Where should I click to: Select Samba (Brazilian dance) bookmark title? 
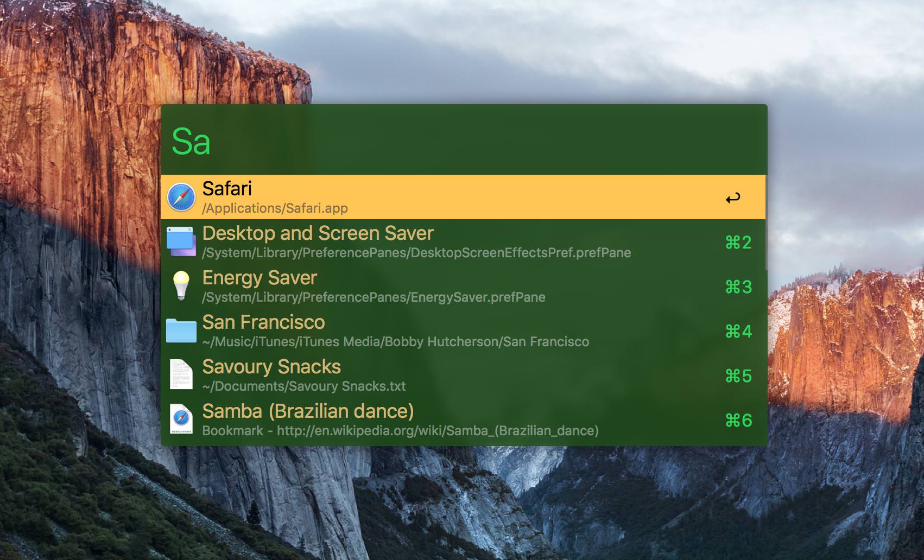click(x=308, y=411)
